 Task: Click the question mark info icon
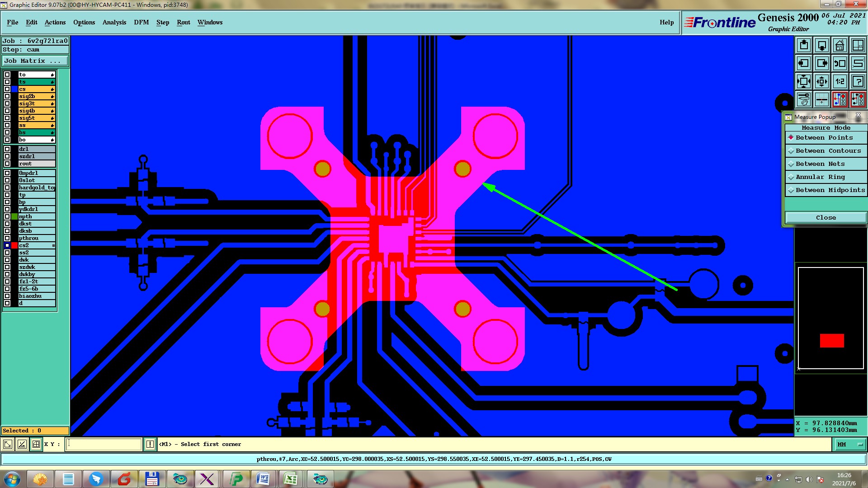pos(858,81)
